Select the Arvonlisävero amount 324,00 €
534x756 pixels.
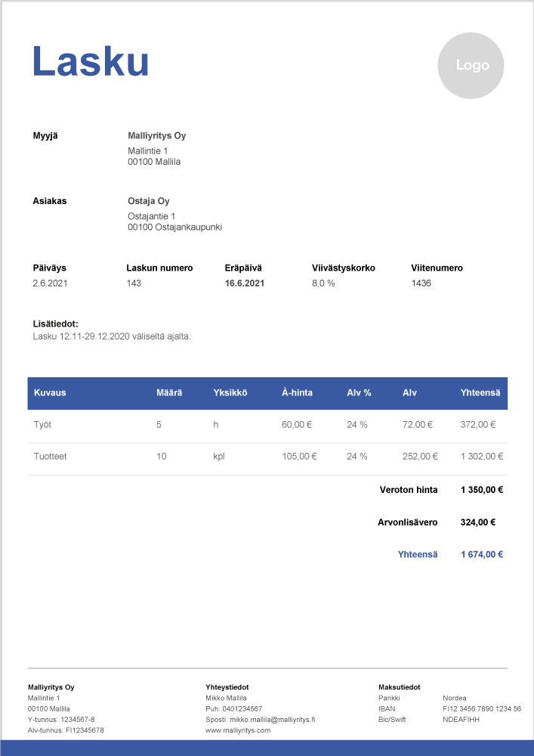(477, 522)
